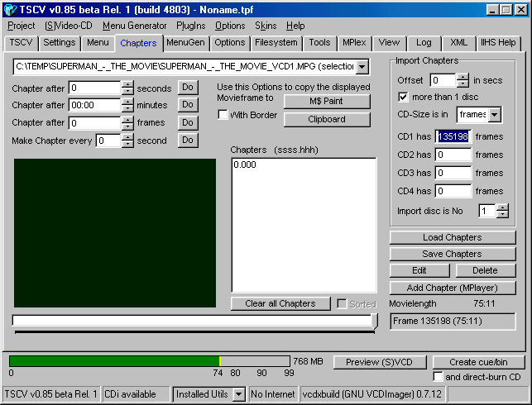Screen dimensions: 532x405
Task: Switch to the Filesystem tab
Action: pyautogui.click(x=276, y=42)
